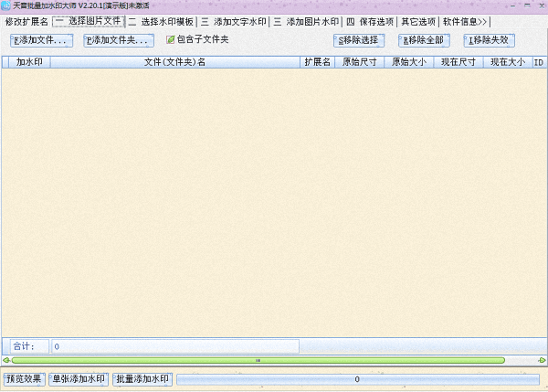Click the application icon in title bar
Screen dimensions: 548x392
coord(6,5)
